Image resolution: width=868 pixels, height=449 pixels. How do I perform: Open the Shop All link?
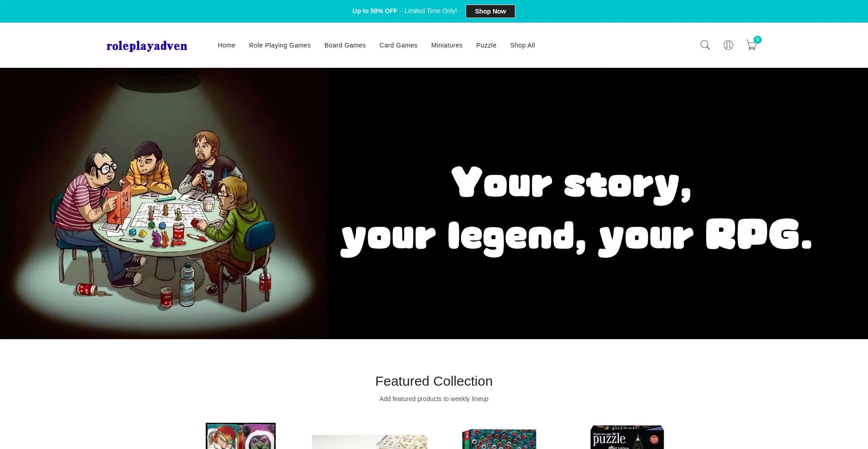click(x=523, y=45)
